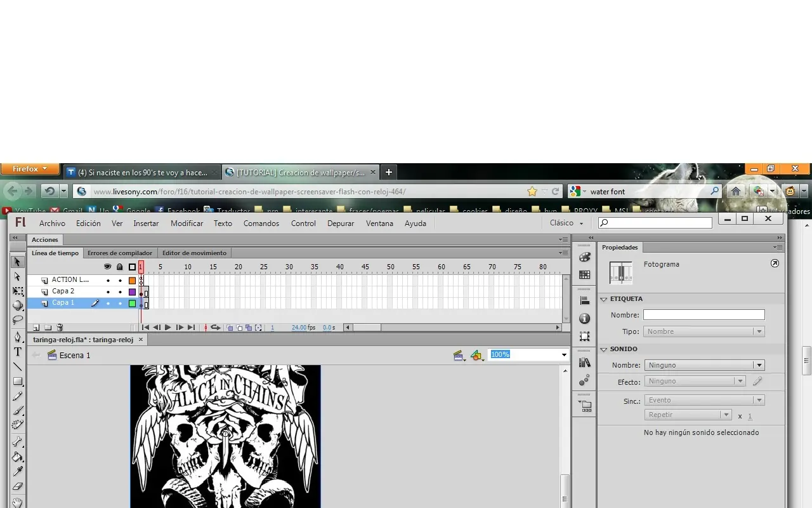Image resolution: width=812 pixels, height=508 pixels.
Task: Toggle lock dot of Capa 1 layer
Action: pos(120,304)
